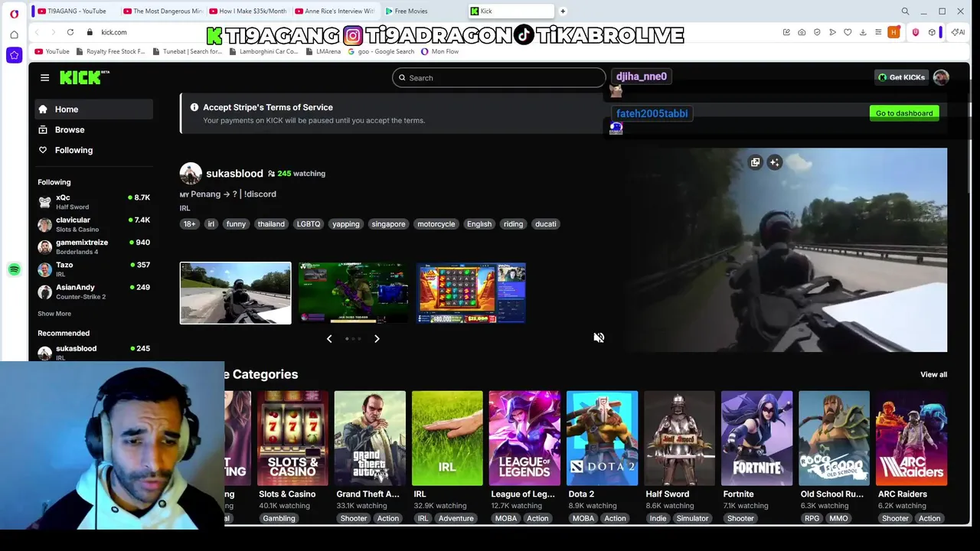Click the Simulator tag under Half Sword
This screenshot has height=551, width=980.
point(692,518)
